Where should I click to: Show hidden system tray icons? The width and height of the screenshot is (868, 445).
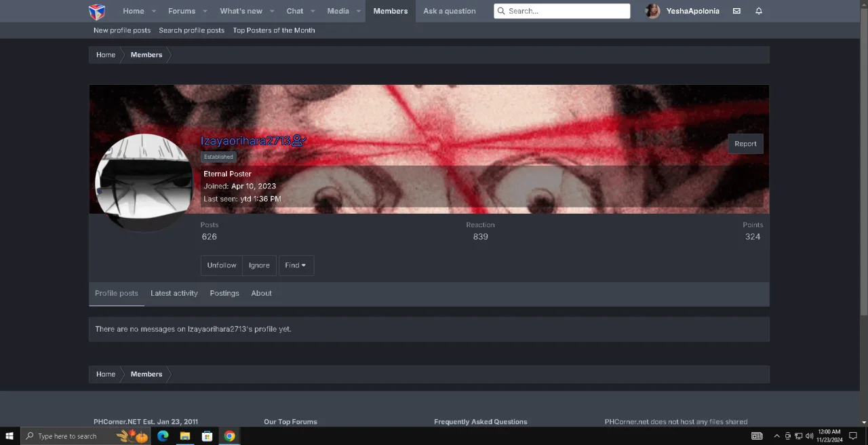click(x=776, y=436)
